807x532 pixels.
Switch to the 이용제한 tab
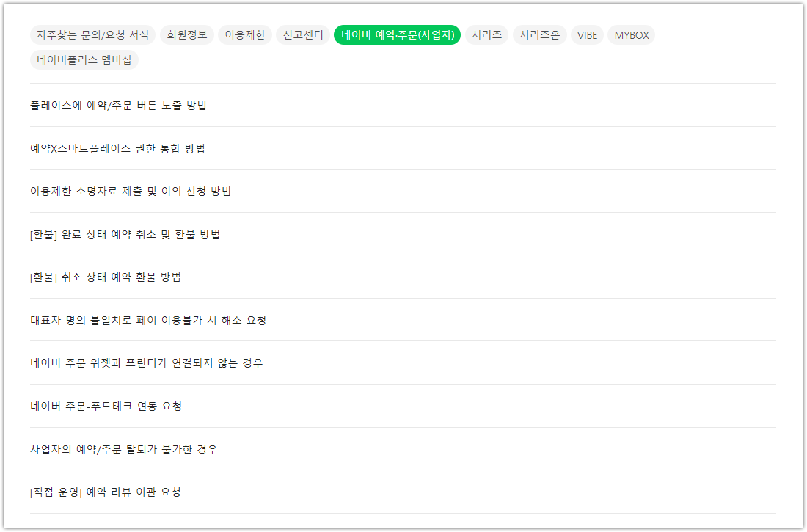[245, 35]
